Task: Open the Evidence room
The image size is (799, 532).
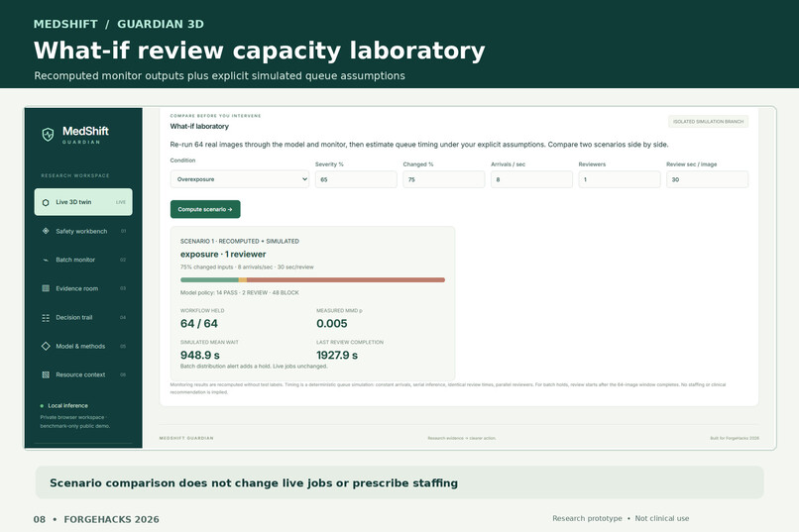Action: (x=83, y=288)
